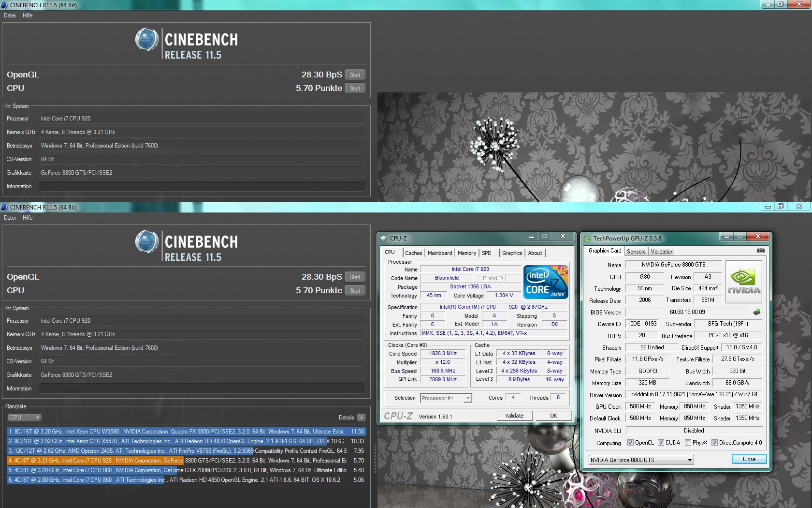The image size is (812, 508).
Task: Toggle the PhysX checkbox
Action: (x=688, y=443)
